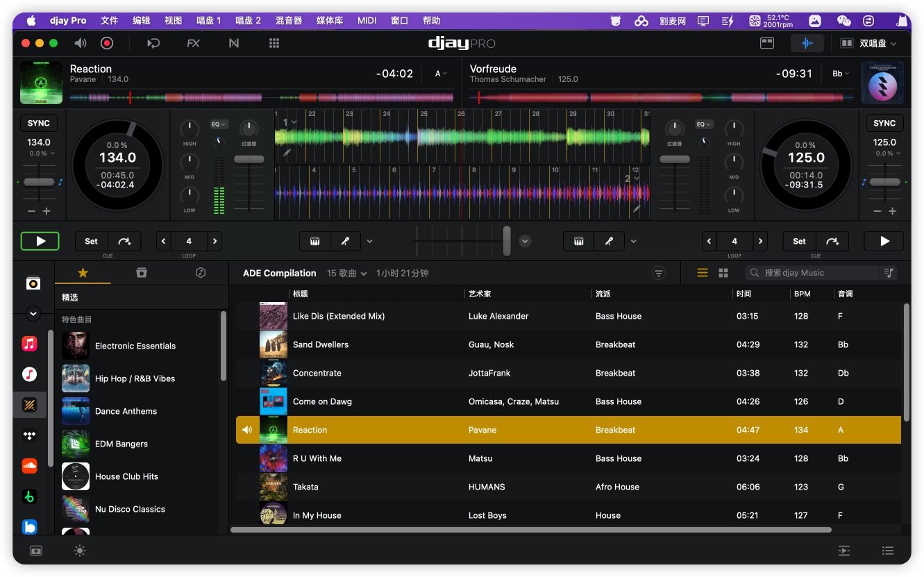The height and width of the screenshot is (577, 924).
Task: Open the FX panel
Action: tap(193, 43)
